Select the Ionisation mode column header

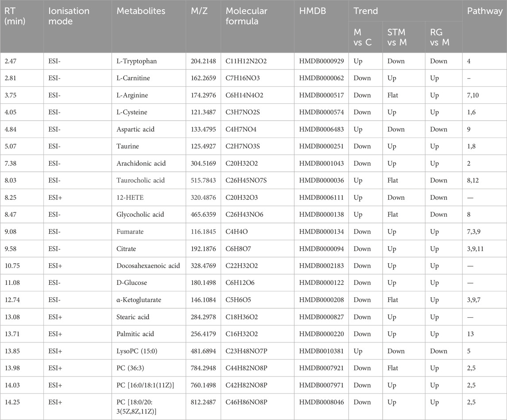68,16
